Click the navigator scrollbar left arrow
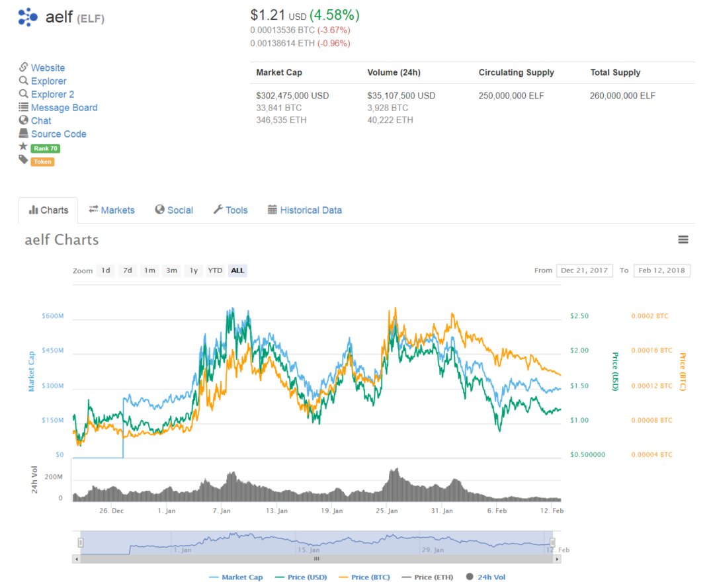711x588 pixels. coord(77,559)
